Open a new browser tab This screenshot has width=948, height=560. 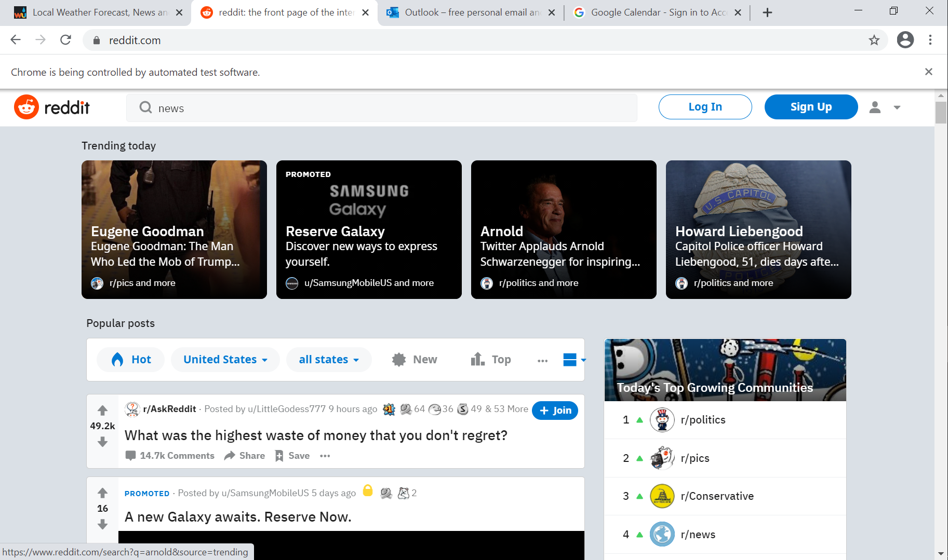point(767,12)
